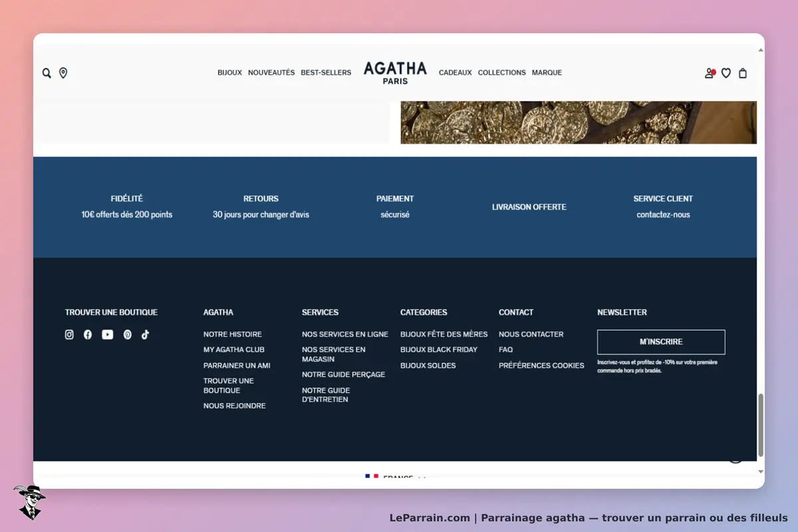The image size is (798, 532).
Task: Open BIJOUX BLACK FRIDAY link
Action: 439,350
